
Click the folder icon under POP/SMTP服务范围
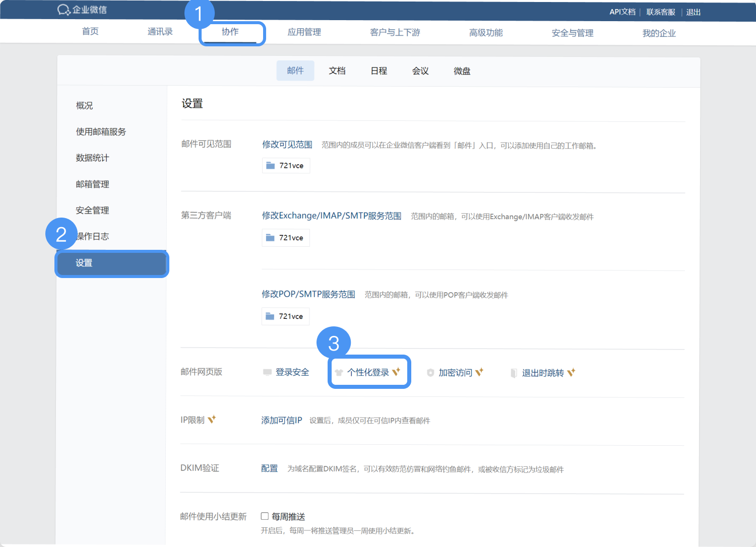point(270,316)
